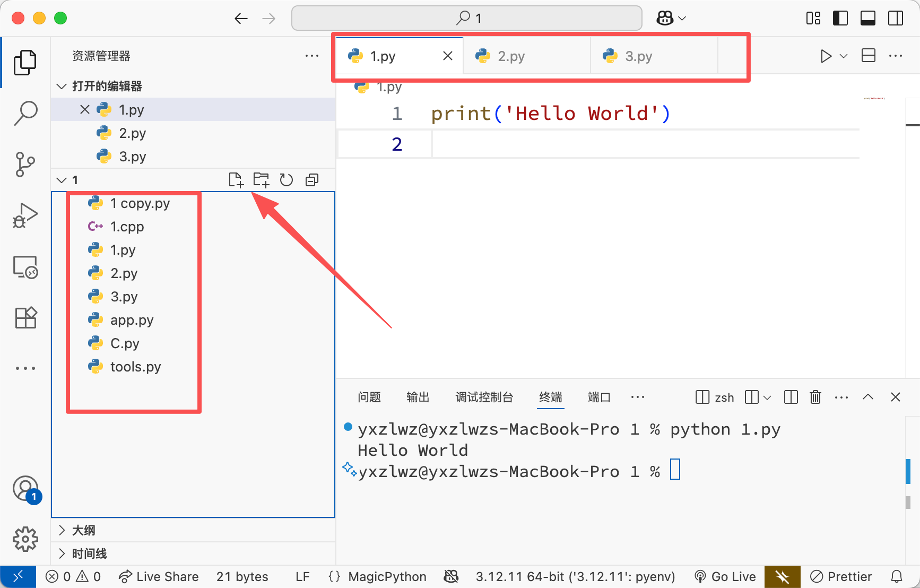This screenshot has width=920, height=588.
Task: Click the New Folder icon in explorer
Action: tap(261, 180)
